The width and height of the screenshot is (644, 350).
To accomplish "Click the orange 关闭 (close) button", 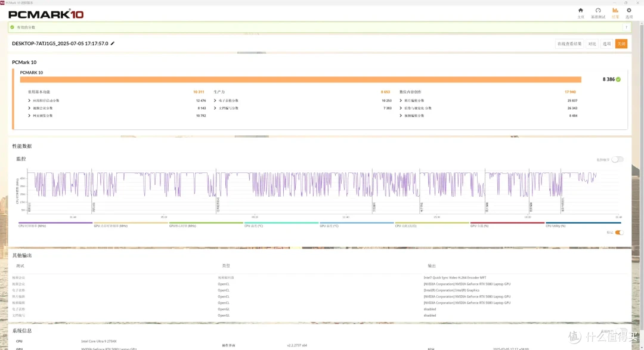I will [621, 44].
